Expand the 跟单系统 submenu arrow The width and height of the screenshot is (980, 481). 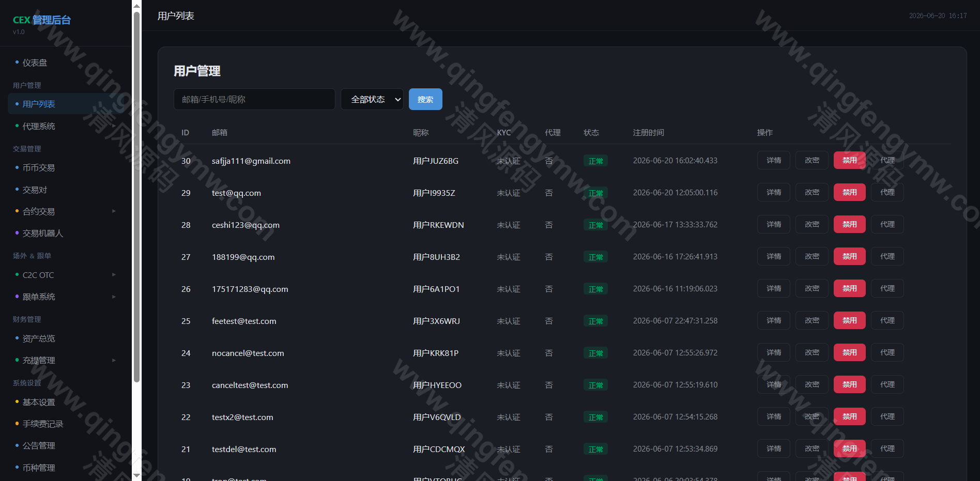click(114, 297)
